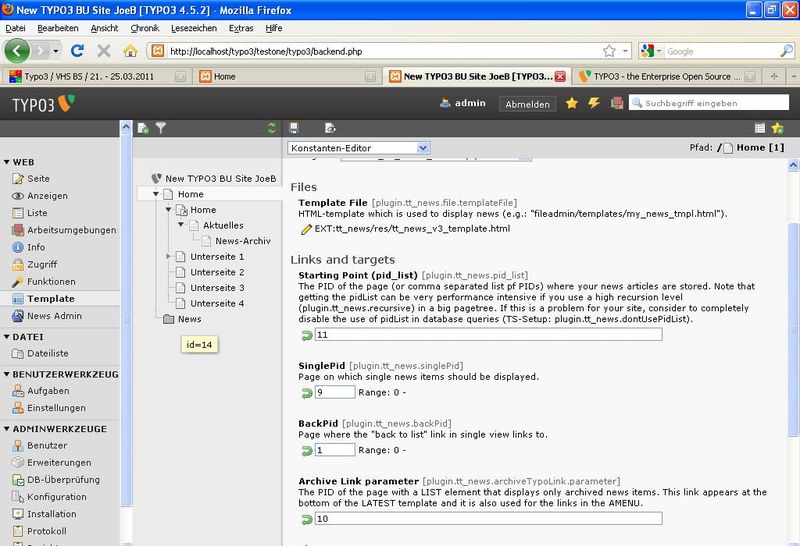This screenshot has height=546, width=800.
Task: Click the Suchbegriff eingeben search field
Action: coord(709,103)
